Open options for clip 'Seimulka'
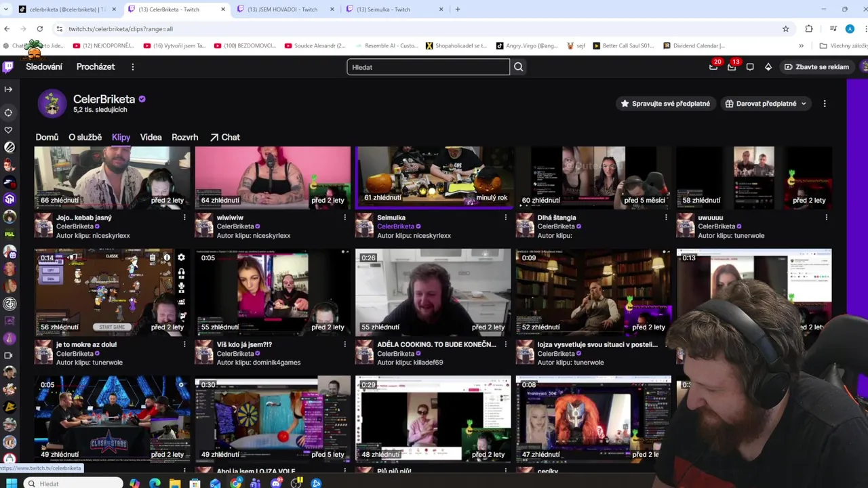This screenshot has height=488, width=868. (x=505, y=218)
